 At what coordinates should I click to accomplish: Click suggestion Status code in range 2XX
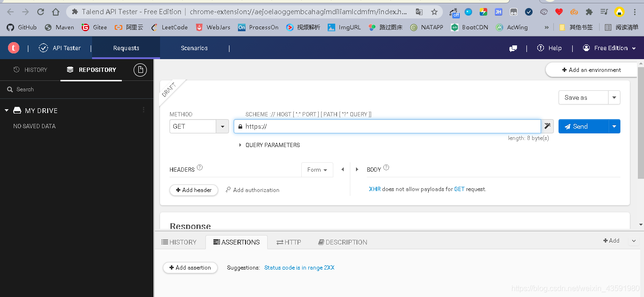tap(299, 268)
